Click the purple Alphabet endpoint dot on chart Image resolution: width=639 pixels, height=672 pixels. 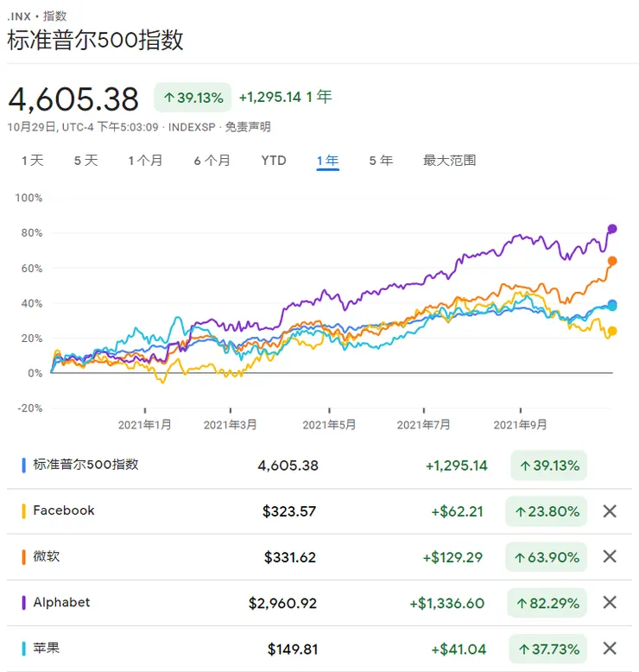click(x=612, y=229)
